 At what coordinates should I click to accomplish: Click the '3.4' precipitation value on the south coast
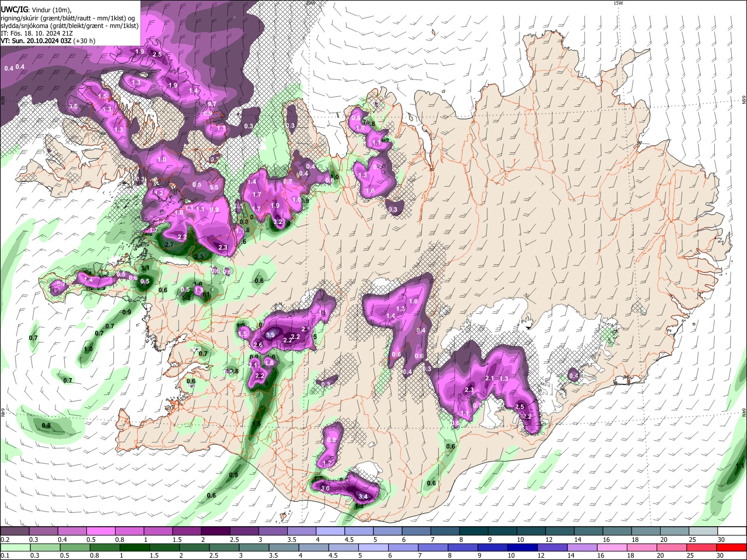tap(362, 497)
